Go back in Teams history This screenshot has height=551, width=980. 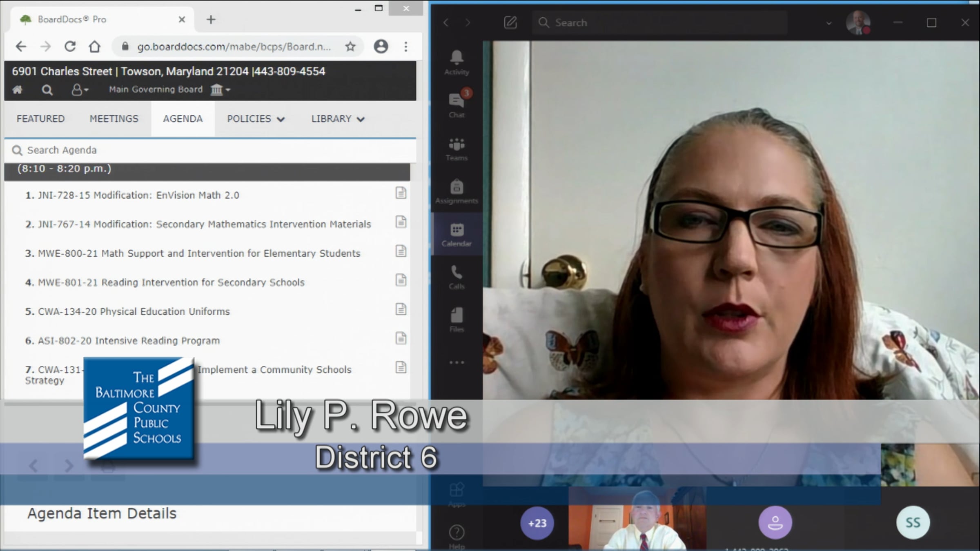446,22
